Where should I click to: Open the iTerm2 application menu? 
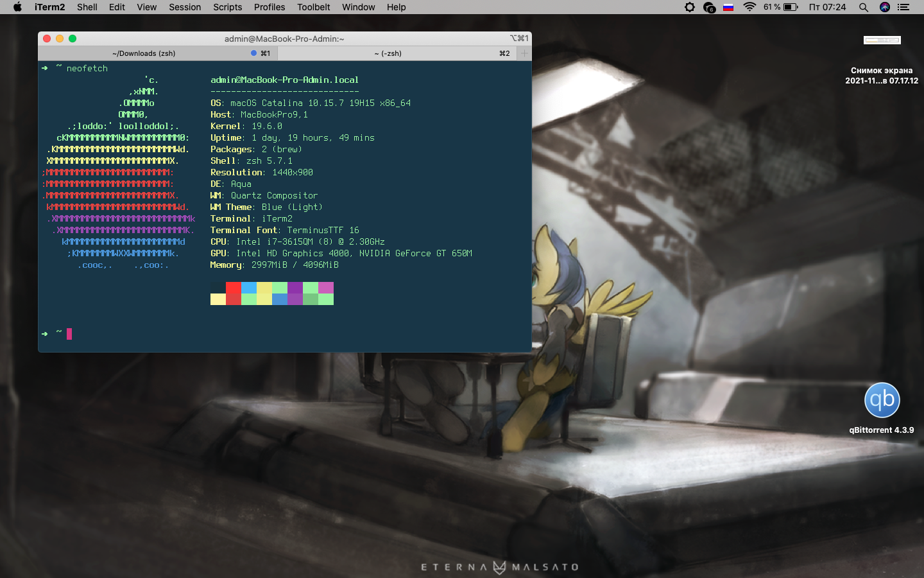pyautogui.click(x=49, y=7)
